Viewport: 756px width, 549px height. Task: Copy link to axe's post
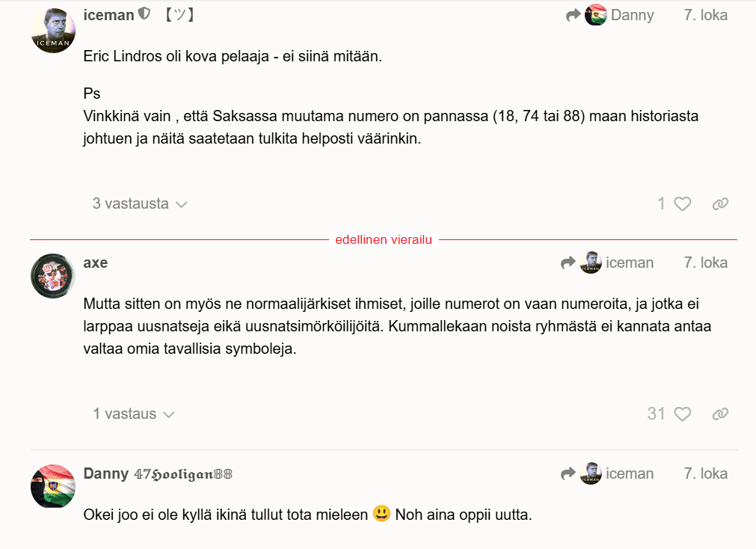coord(720,414)
